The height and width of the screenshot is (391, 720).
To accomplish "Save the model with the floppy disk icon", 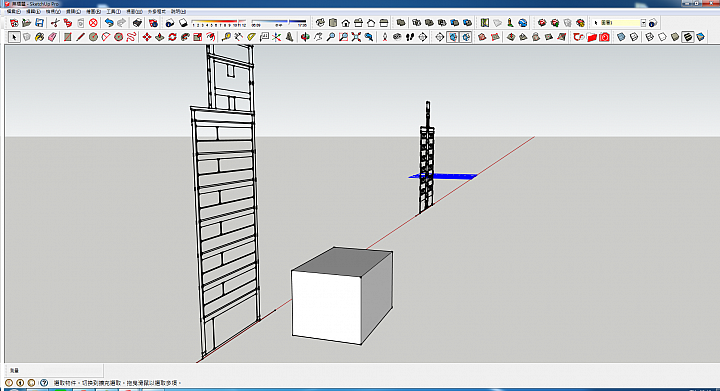I will [39, 22].
